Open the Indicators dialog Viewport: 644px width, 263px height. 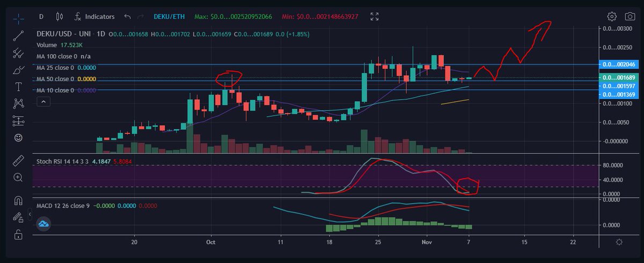94,17
